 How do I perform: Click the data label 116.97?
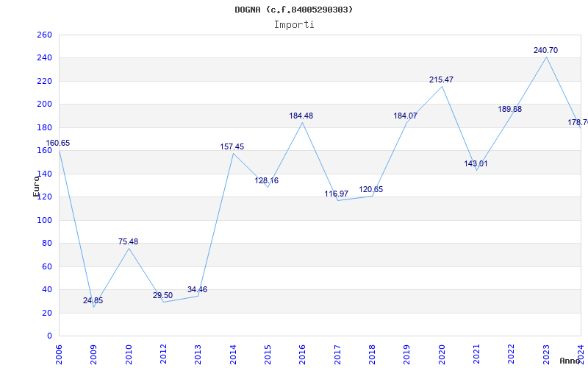(337, 194)
